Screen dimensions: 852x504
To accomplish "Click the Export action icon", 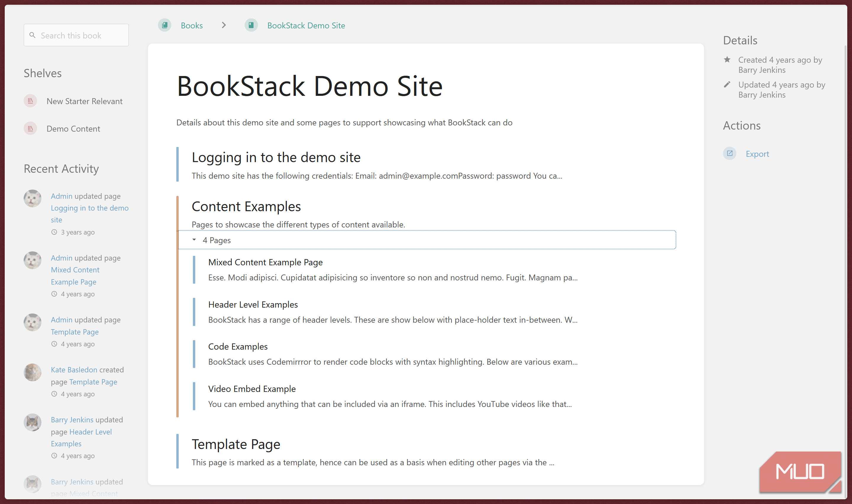I will [730, 154].
